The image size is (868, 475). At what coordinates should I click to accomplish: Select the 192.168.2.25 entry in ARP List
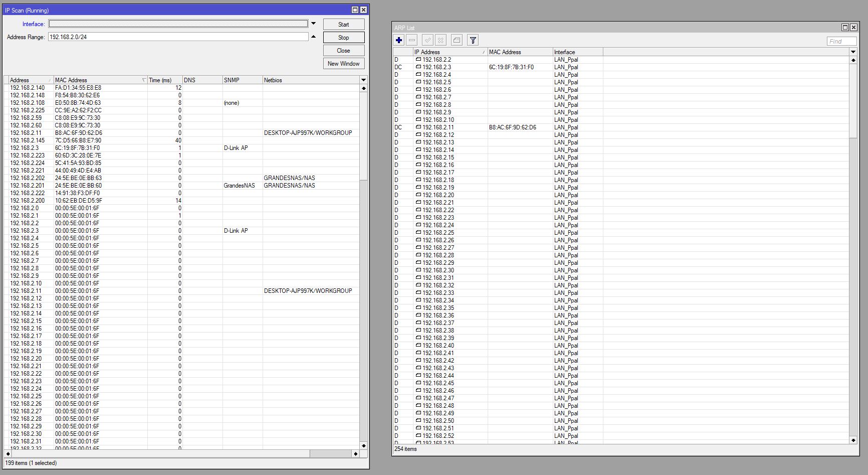(x=621, y=233)
